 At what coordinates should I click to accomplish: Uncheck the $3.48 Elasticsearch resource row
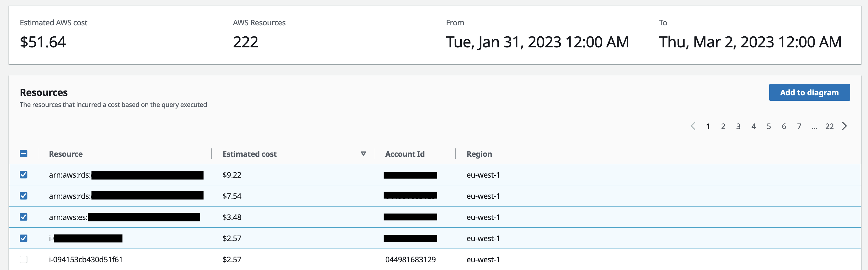click(23, 217)
